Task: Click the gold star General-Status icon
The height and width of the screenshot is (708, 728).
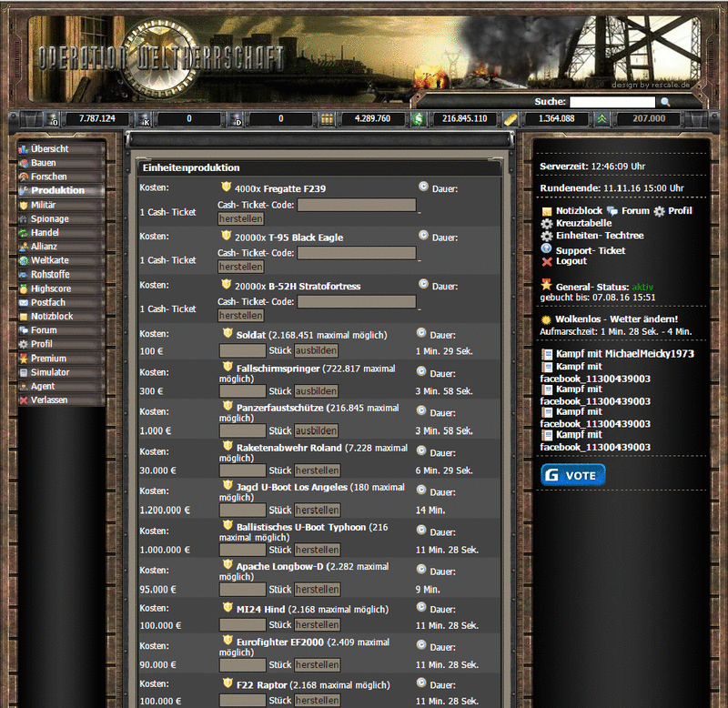Action: (546, 285)
